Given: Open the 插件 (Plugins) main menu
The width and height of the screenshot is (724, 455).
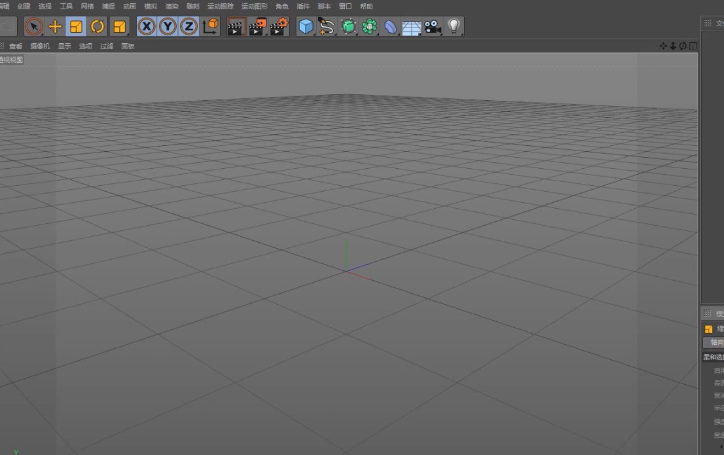Looking at the screenshot, I should [x=303, y=6].
